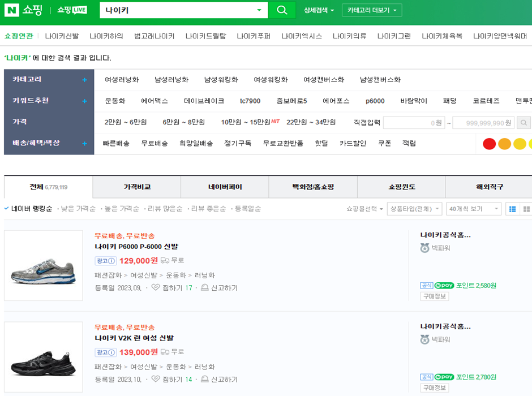Click the green N Naver logo icon
The height and width of the screenshot is (396, 532).
(12, 10)
